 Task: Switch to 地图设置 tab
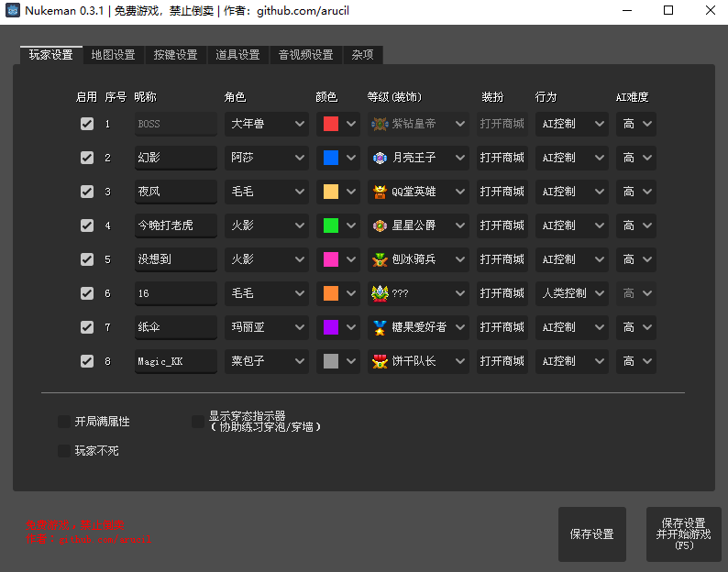(x=114, y=55)
